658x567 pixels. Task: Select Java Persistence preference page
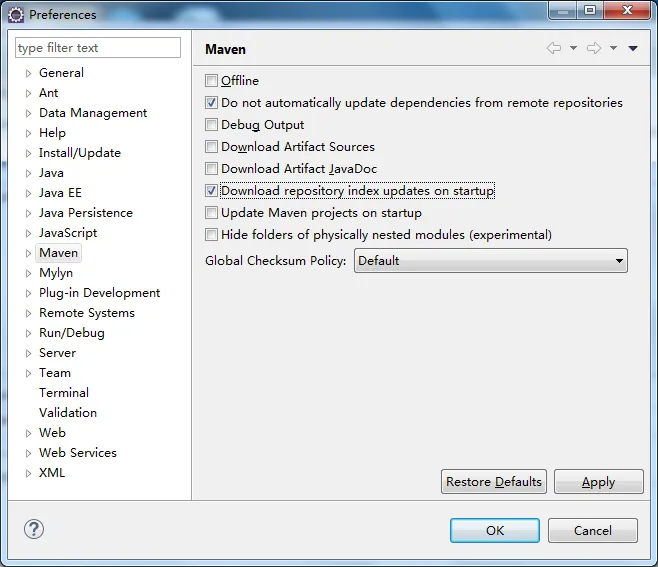86,213
